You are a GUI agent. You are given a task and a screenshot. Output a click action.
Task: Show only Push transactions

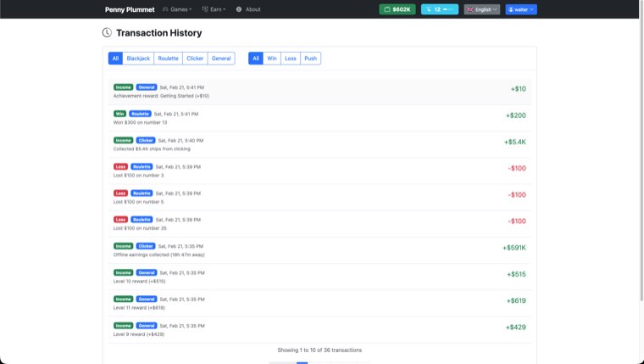click(x=310, y=59)
